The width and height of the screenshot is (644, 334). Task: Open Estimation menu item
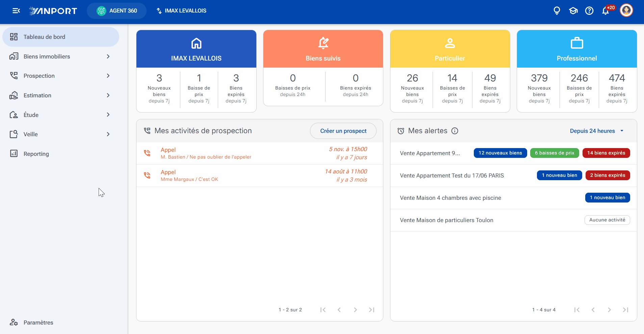tap(61, 95)
